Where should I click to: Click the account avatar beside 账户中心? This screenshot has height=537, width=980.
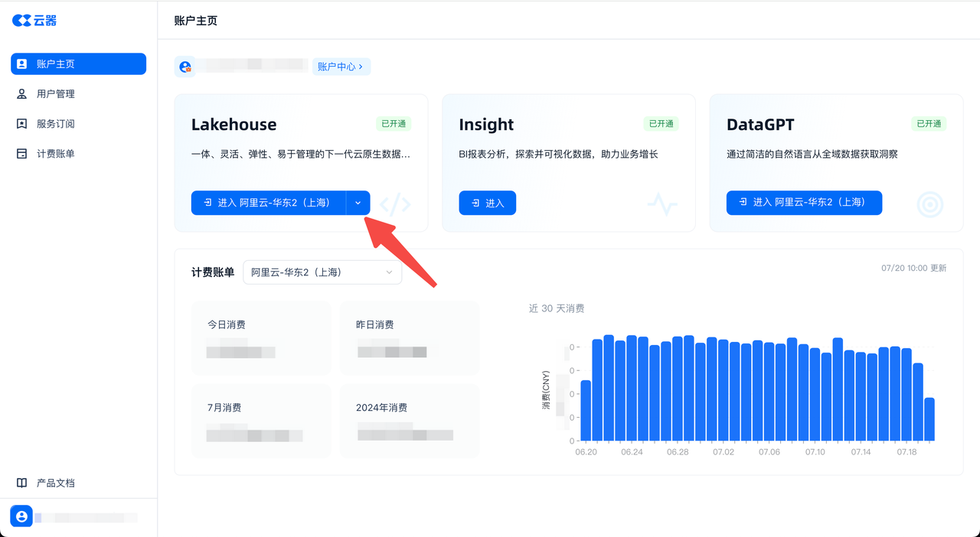[x=185, y=67]
